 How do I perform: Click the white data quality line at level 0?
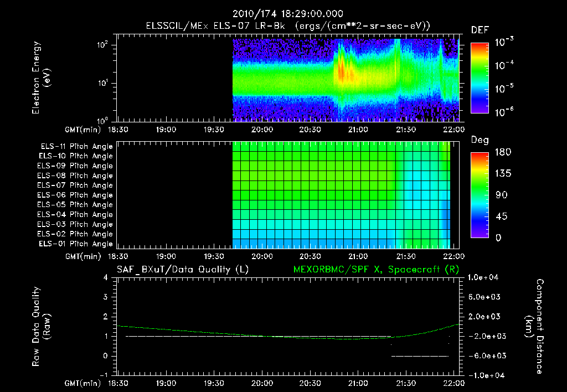click(420, 356)
